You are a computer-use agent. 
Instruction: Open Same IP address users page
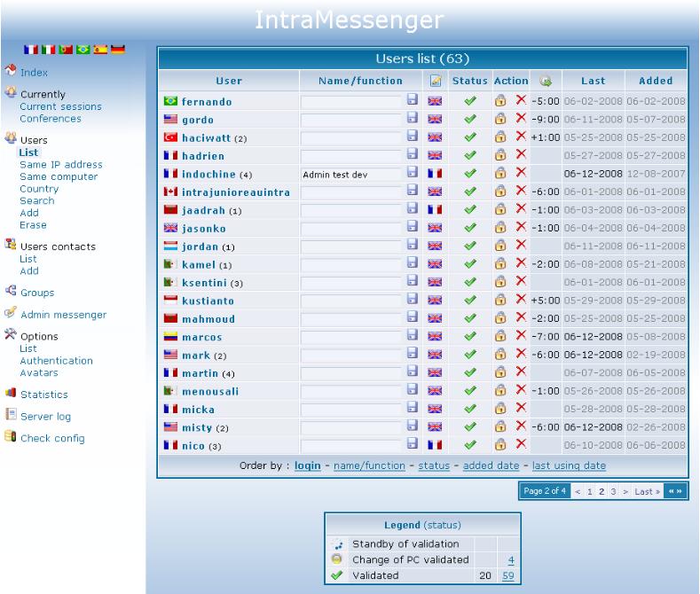pyautogui.click(x=61, y=165)
